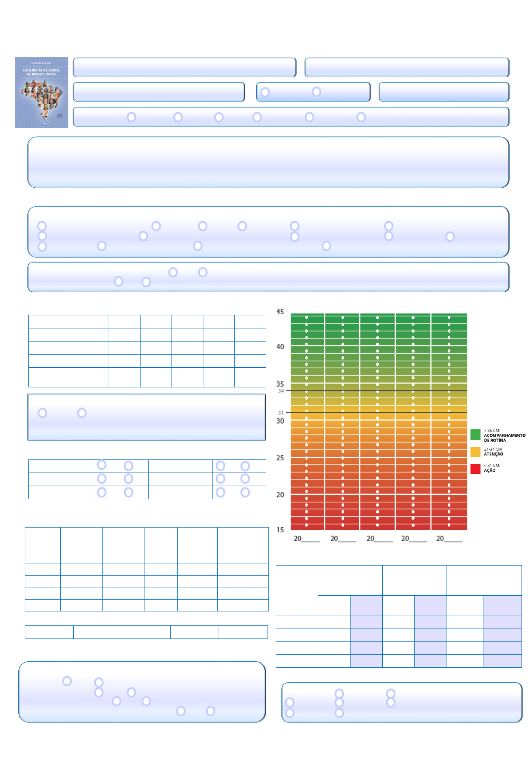532x780 pixels.
Task: Select first radio button in third header row
Action: click(131, 117)
